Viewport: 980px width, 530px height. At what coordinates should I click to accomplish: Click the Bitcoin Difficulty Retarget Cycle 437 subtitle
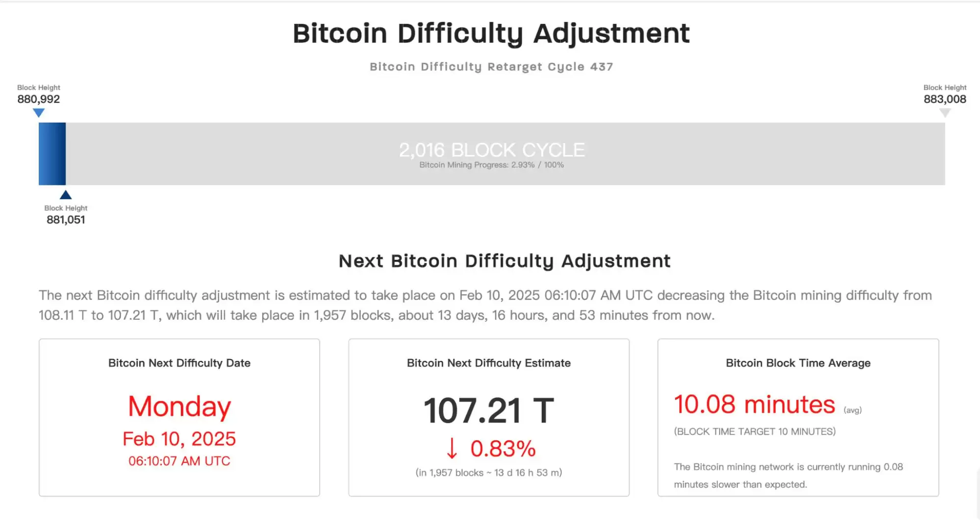491,67
